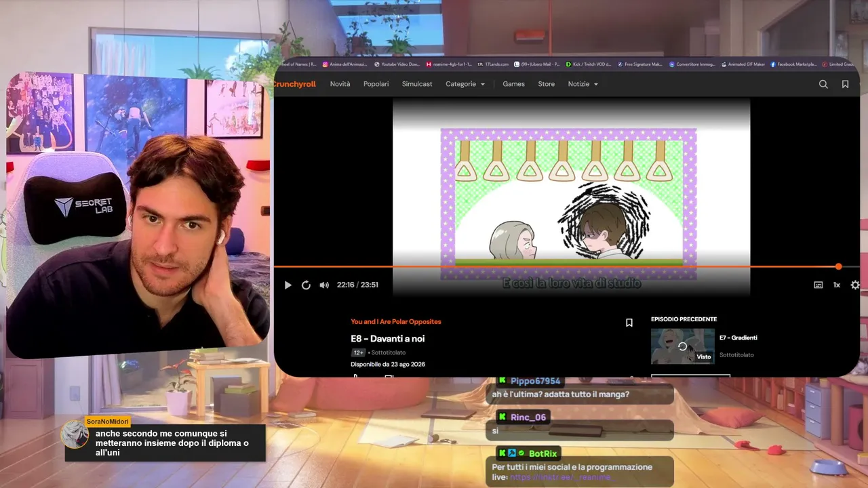
Task: Click the SoraNoMidori avatar image
Action: pos(75,434)
